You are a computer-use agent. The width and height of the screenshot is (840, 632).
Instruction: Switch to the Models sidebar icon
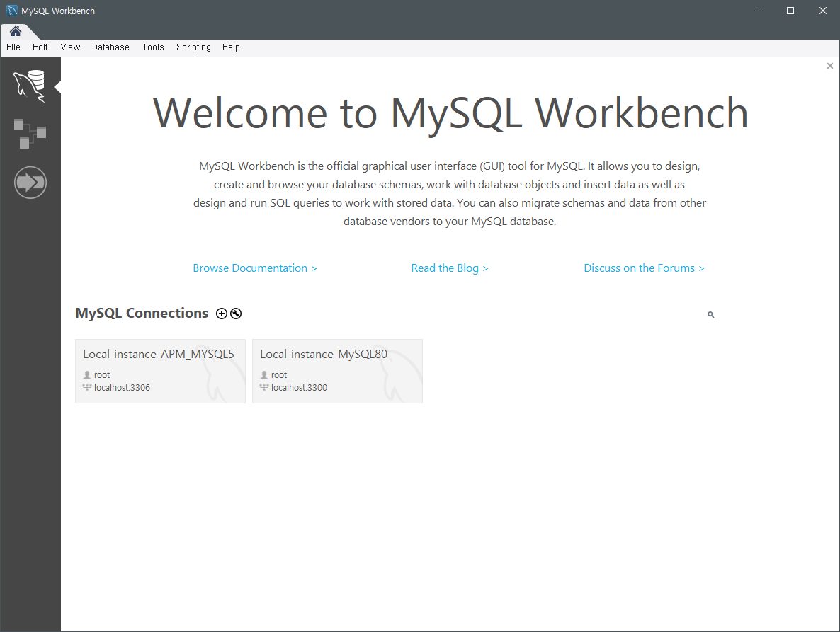[x=30, y=134]
